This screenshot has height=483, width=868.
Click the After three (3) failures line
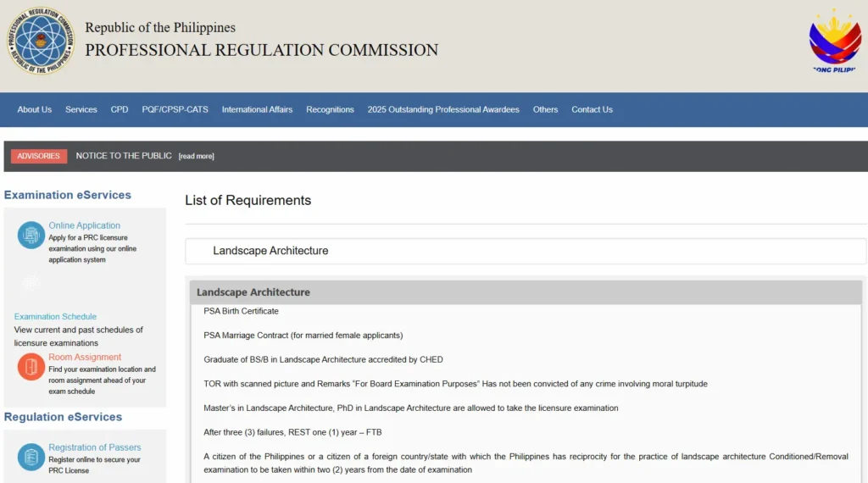click(292, 433)
